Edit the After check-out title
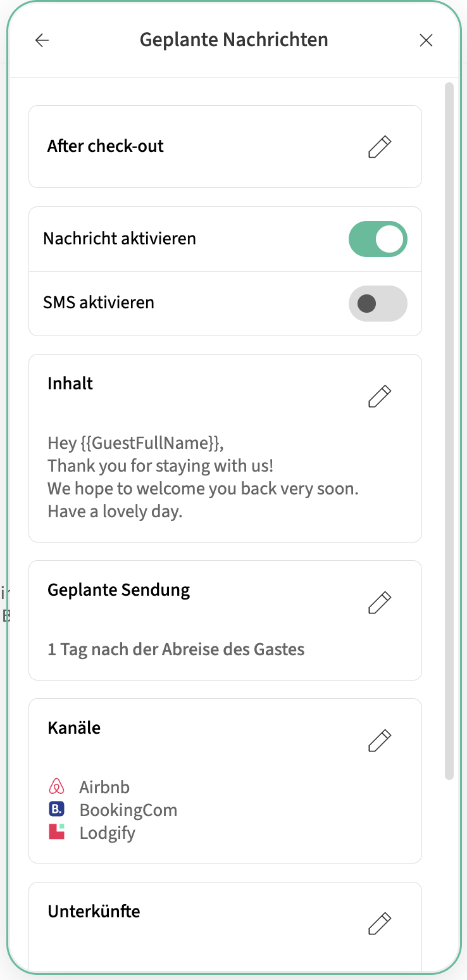467x980 pixels. tap(380, 146)
